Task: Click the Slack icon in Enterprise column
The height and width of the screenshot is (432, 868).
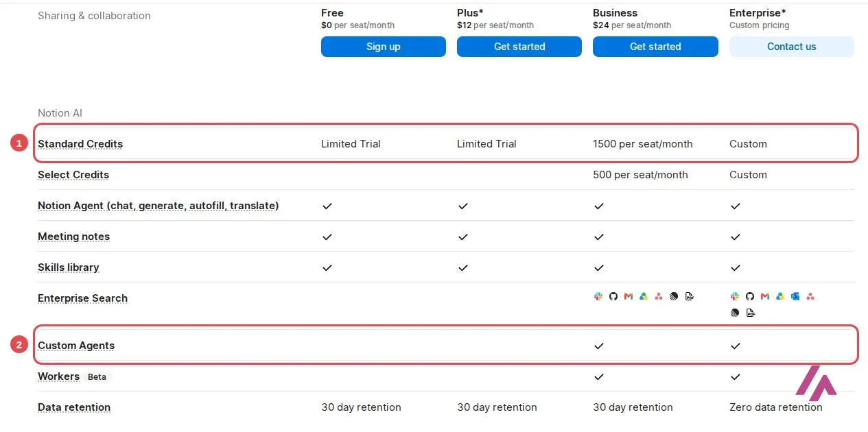Action: 734,296
